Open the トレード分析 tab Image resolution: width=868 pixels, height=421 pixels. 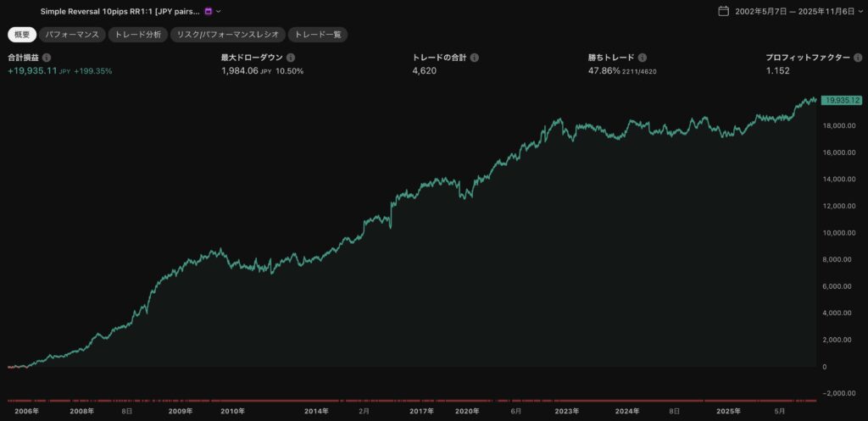click(136, 35)
